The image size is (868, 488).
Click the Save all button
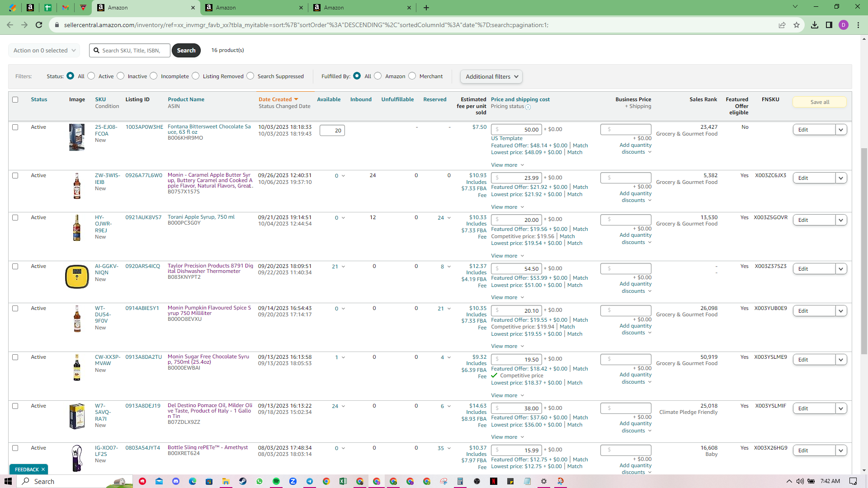coord(820,102)
